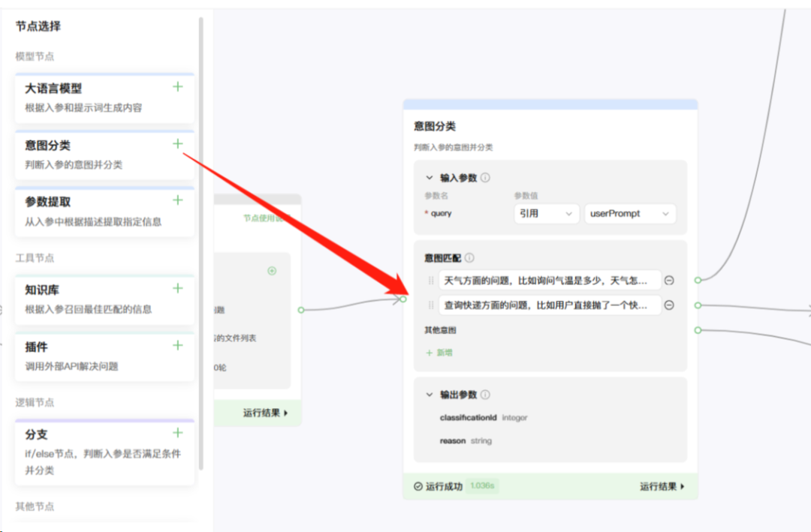Screen dimensions: 811x532
Task: Click the green circled plus in left node
Action: [x=272, y=271]
